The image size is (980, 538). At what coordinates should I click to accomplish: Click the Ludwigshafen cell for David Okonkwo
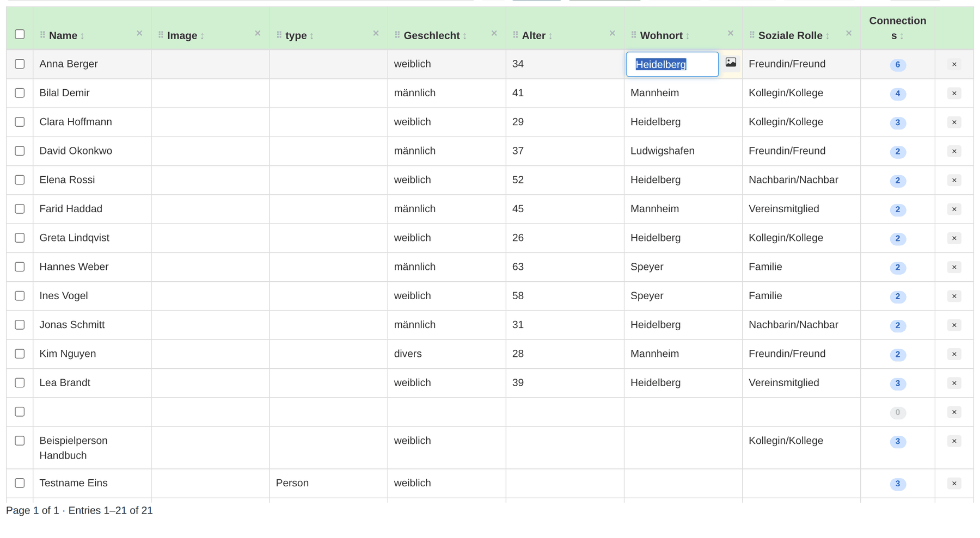(x=683, y=151)
